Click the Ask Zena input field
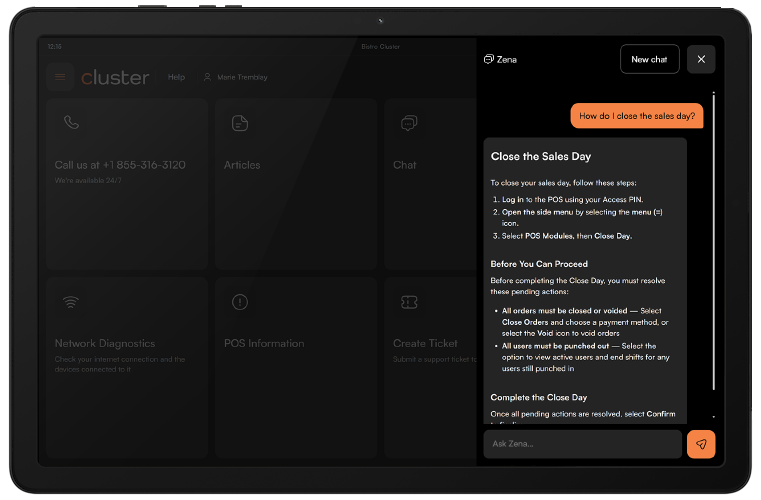 (582, 444)
